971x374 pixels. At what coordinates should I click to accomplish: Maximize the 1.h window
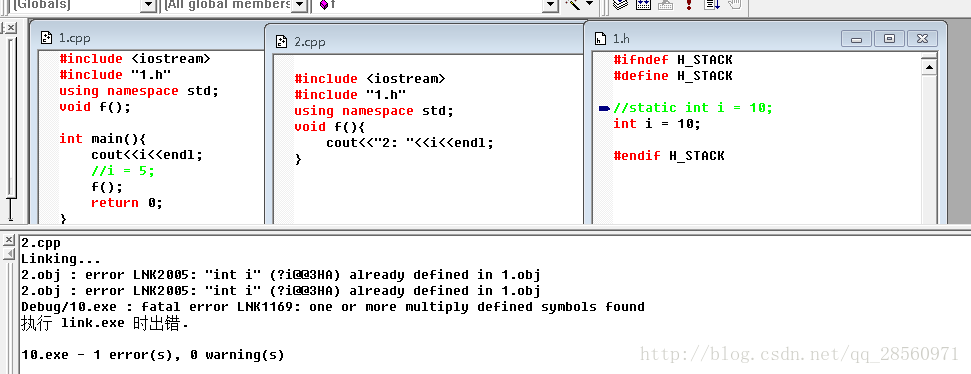click(x=889, y=39)
